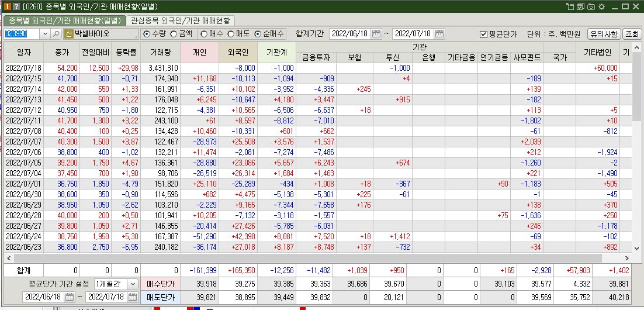Click the 유의사항 button
The image size is (644, 310).
click(604, 34)
